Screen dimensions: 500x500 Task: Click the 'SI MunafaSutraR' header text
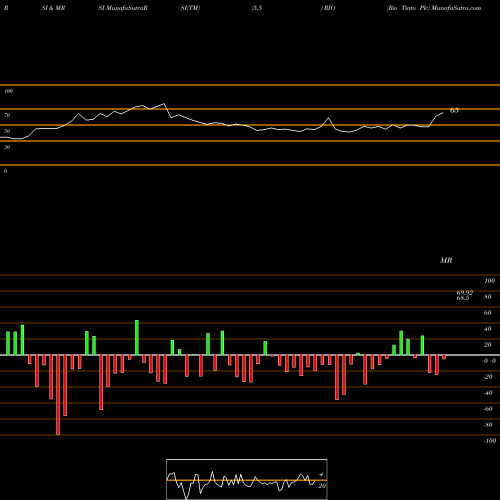click(123, 8)
